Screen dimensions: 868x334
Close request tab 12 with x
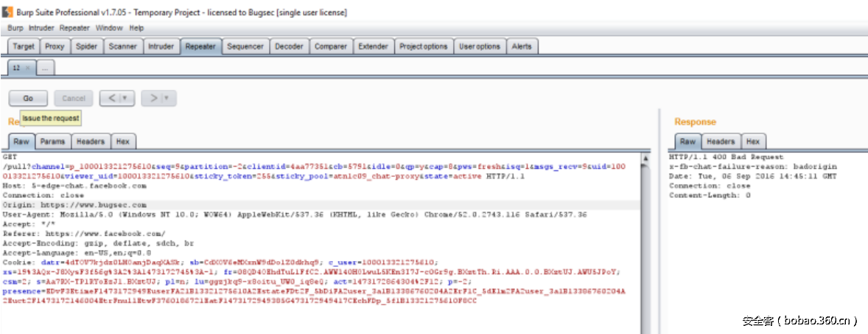(x=28, y=68)
